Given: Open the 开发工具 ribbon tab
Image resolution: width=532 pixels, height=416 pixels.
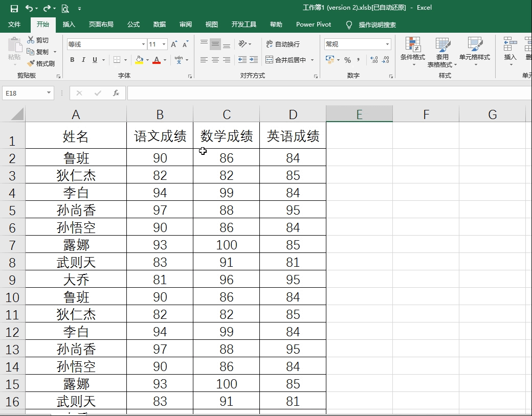Looking at the screenshot, I should coord(243,25).
